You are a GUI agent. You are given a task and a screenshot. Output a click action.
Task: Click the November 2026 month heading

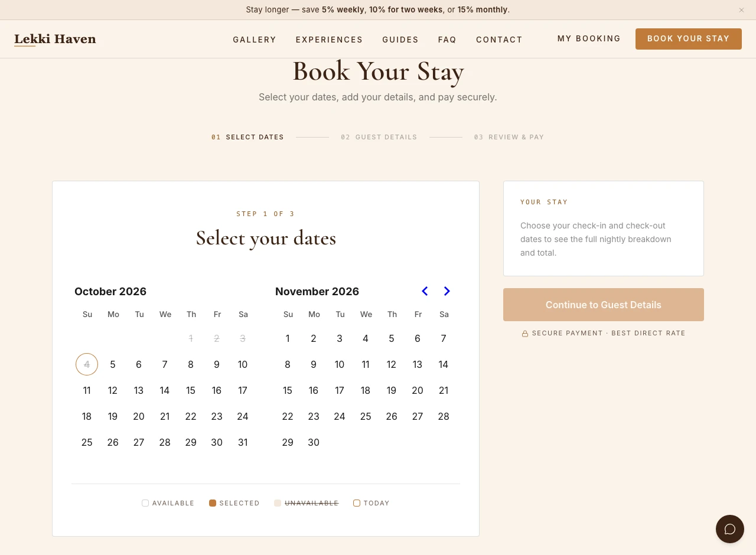pos(317,291)
